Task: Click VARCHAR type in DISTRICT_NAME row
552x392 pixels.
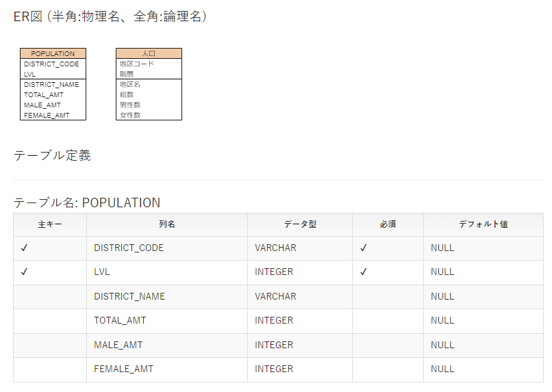Action: [x=275, y=297]
